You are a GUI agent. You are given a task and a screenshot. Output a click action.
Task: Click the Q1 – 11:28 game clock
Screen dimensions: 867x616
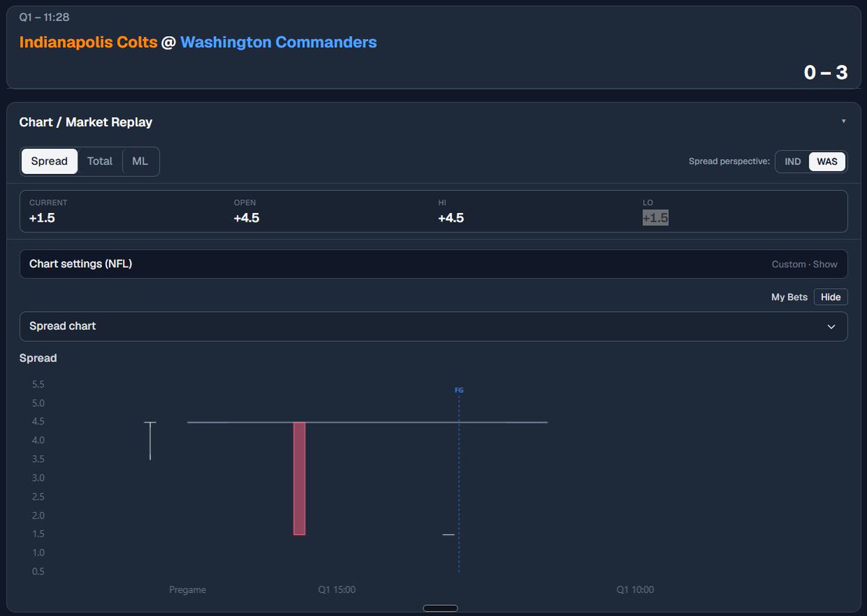[45, 17]
